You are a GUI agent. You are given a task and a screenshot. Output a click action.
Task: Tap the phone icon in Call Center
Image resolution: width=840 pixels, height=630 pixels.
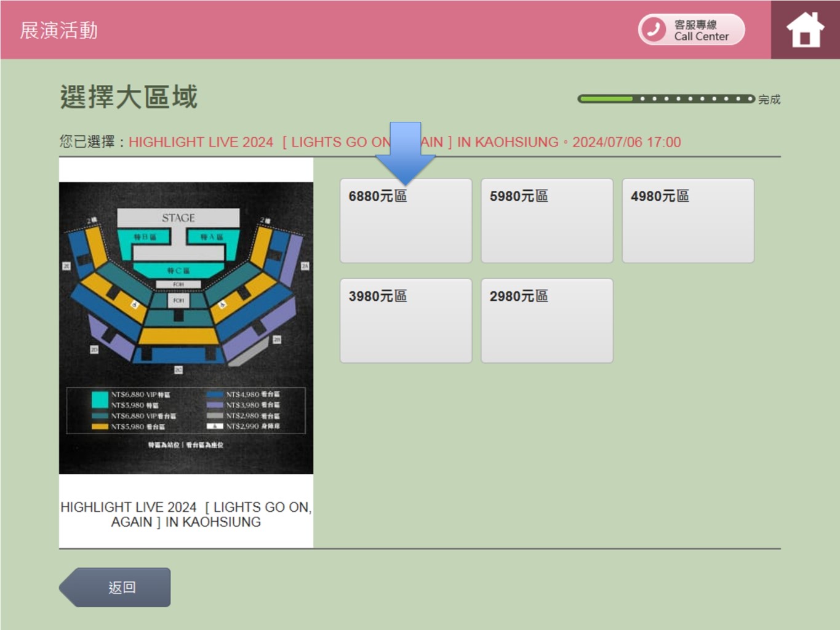pyautogui.click(x=654, y=30)
